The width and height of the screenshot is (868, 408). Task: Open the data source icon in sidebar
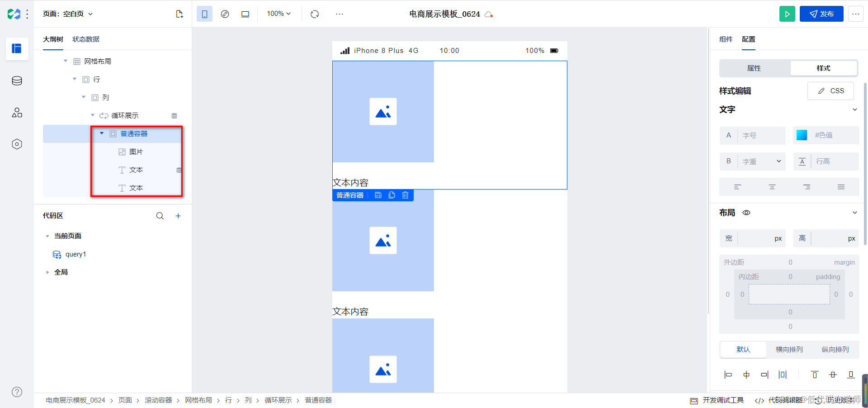pyautogui.click(x=17, y=81)
